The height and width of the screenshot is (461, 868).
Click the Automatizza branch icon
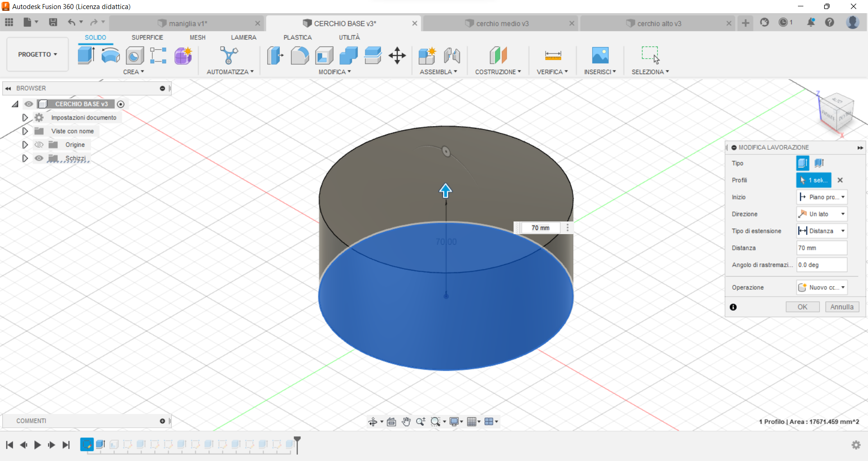tap(229, 56)
